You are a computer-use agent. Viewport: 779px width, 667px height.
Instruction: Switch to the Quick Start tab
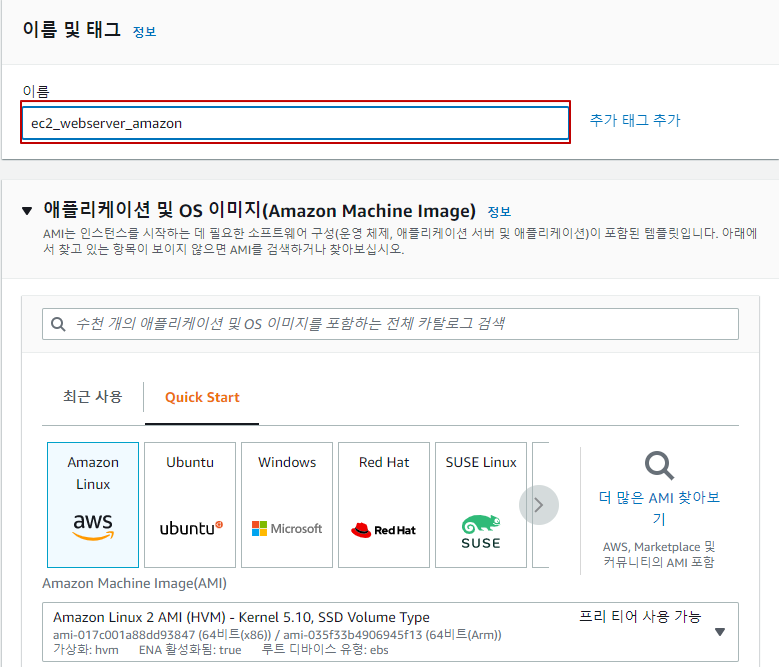pyautogui.click(x=202, y=397)
